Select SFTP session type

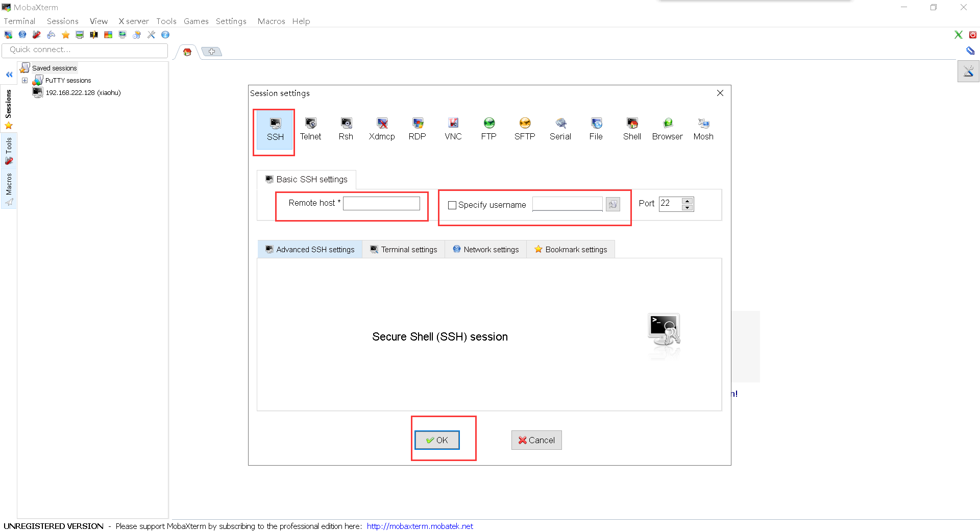point(525,129)
